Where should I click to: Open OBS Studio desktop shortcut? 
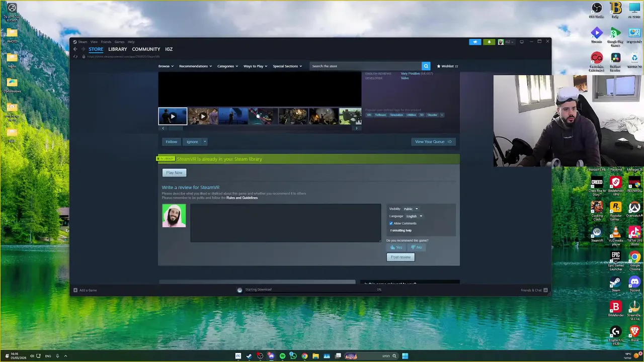pyautogui.click(x=597, y=10)
